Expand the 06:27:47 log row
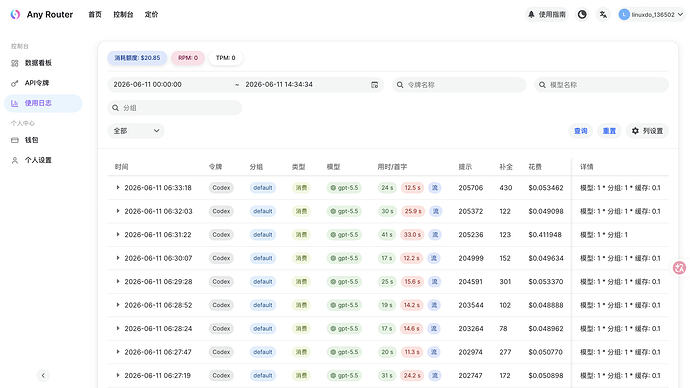The image size is (690, 388). click(118, 352)
